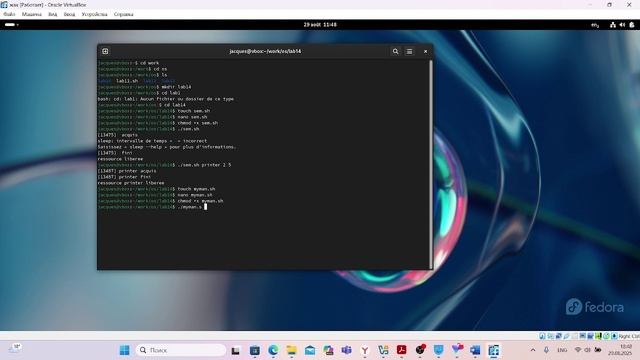Image resolution: width=640 pixels, height=360 pixels.
Task: Open the Вид menu
Action: 53,14
